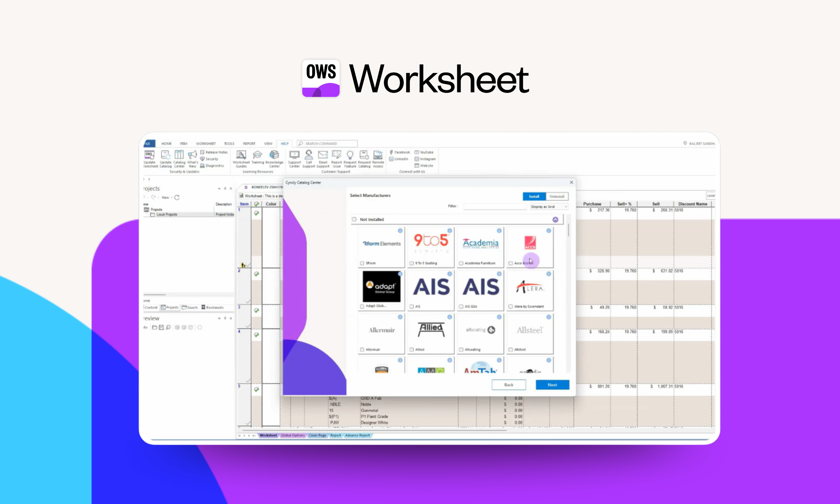Open the Global Options sheet tab
The width and height of the screenshot is (840, 504).
(x=293, y=435)
